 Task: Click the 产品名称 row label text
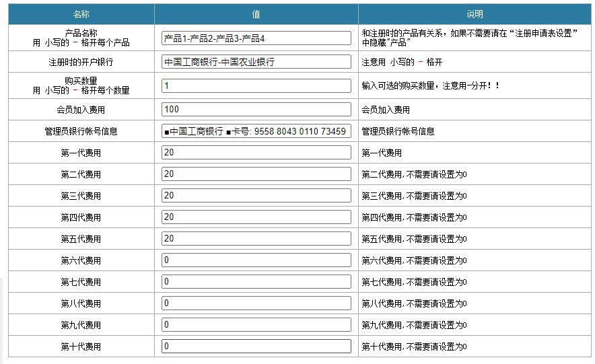pyautogui.click(x=81, y=33)
